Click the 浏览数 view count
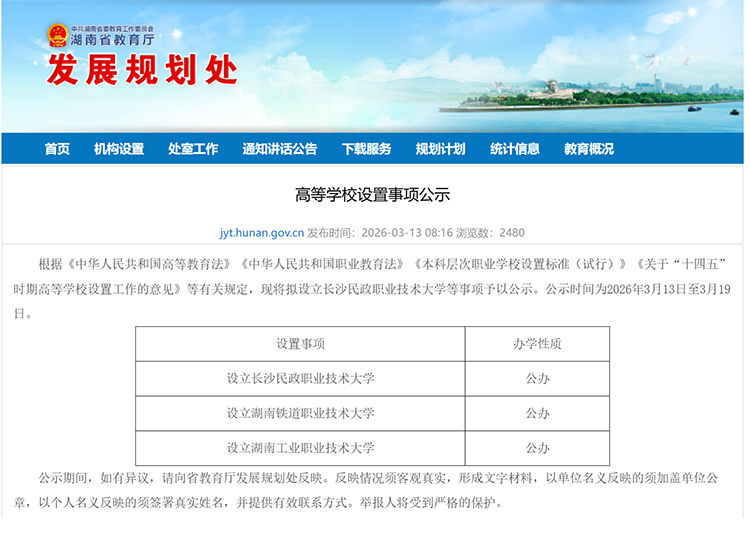750x533 pixels. point(490,233)
